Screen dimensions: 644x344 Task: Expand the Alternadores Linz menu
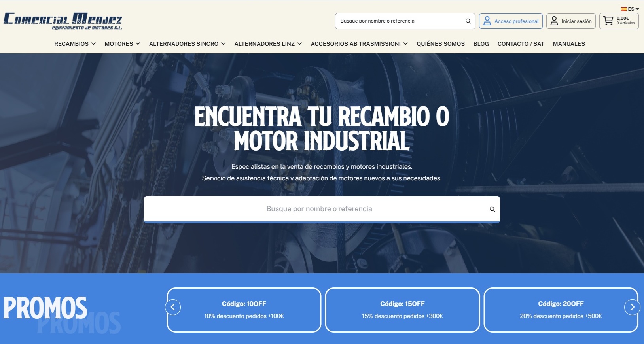point(268,44)
